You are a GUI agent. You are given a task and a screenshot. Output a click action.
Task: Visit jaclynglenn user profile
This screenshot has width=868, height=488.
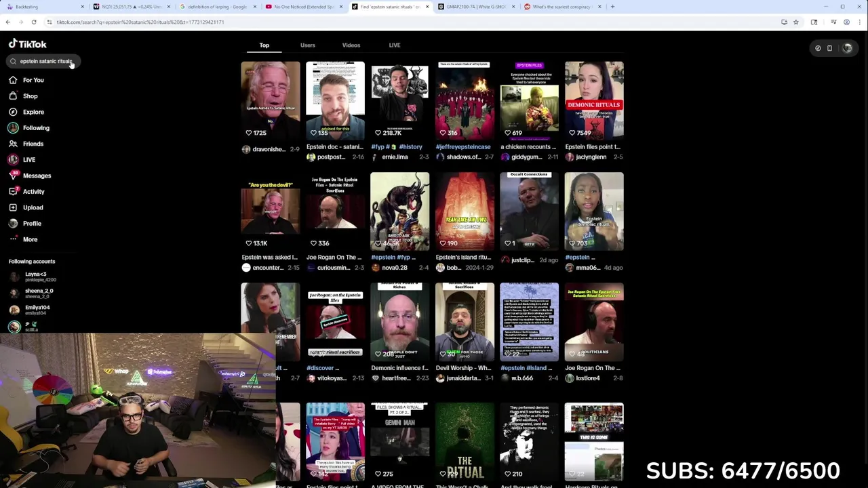pos(591,157)
